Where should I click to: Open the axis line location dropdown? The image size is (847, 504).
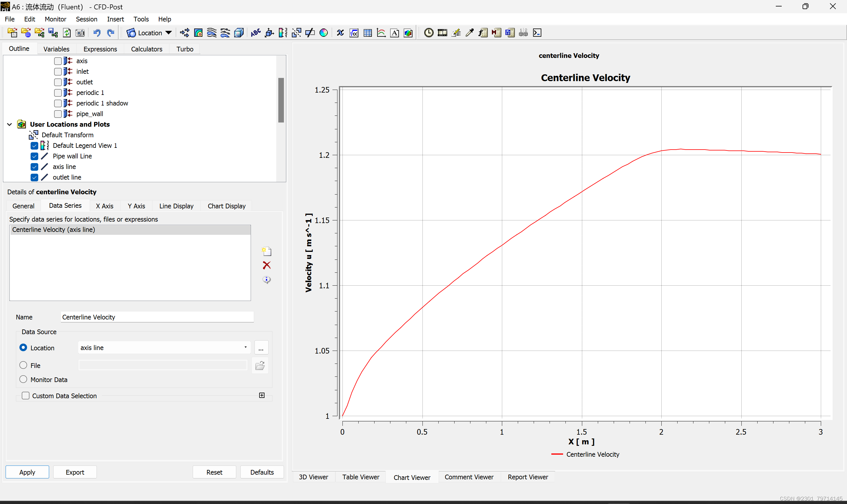[x=245, y=347]
